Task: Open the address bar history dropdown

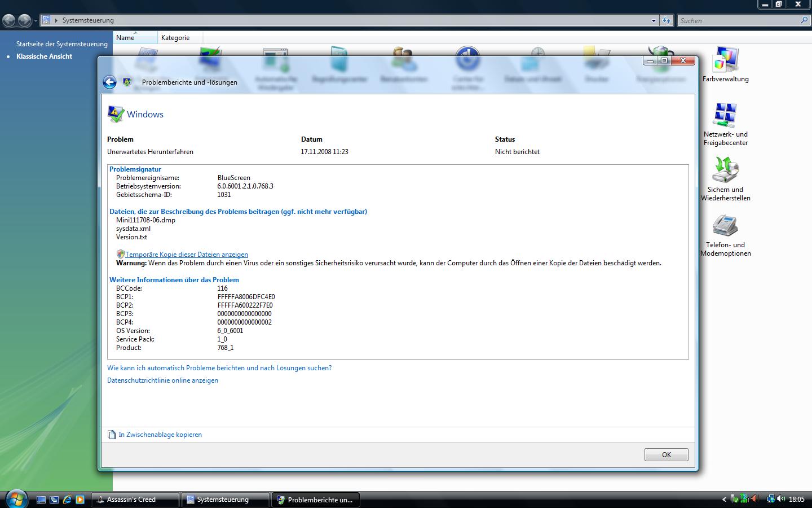Action: (654, 20)
